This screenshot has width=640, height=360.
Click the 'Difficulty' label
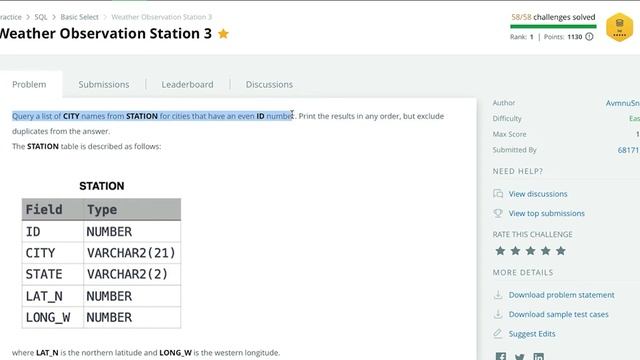click(507, 118)
